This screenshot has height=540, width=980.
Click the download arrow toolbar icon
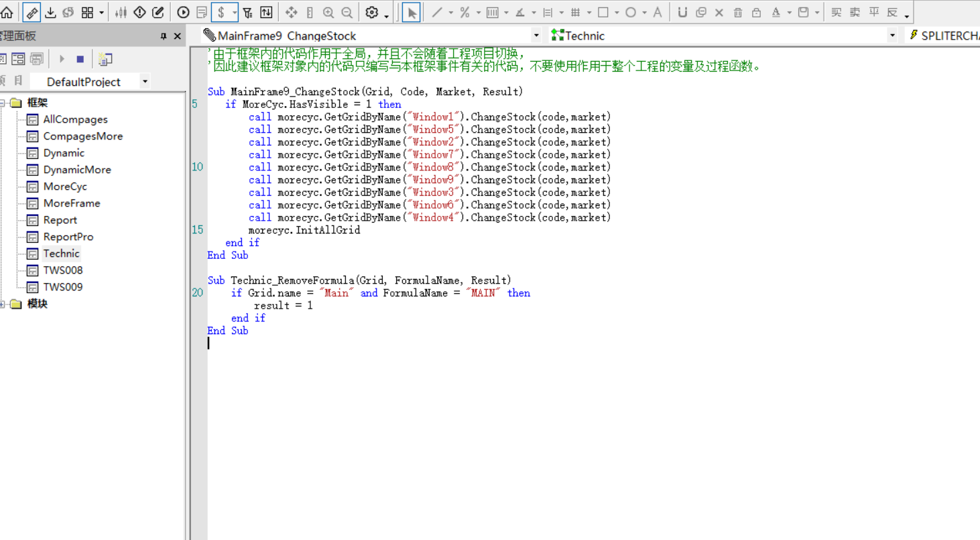[x=50, y=12]
